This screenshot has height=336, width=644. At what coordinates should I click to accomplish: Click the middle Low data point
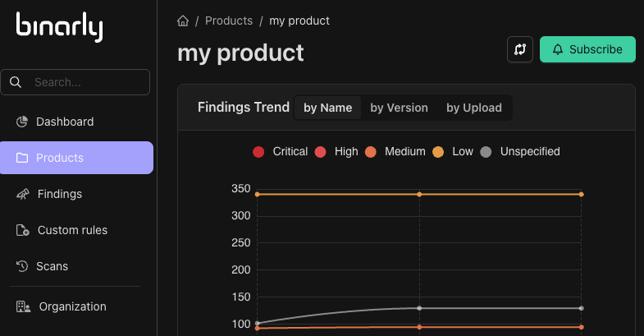click(x=419, y=194)
